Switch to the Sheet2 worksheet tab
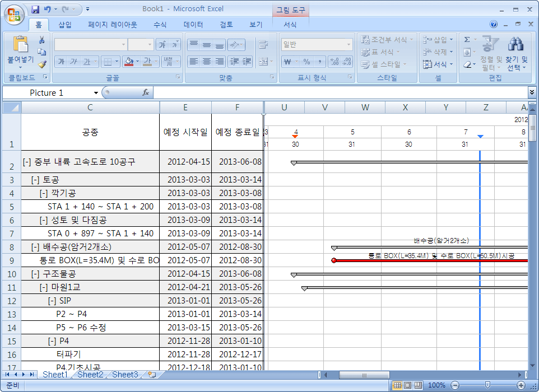The height and width of the screenshot is (392, 539). 90,375
